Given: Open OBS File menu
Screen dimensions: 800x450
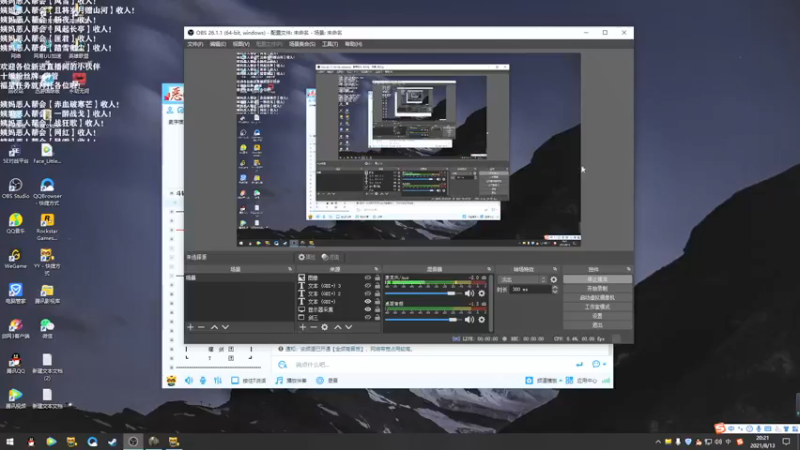Looking at the screenshot, I should click(195, 44).
